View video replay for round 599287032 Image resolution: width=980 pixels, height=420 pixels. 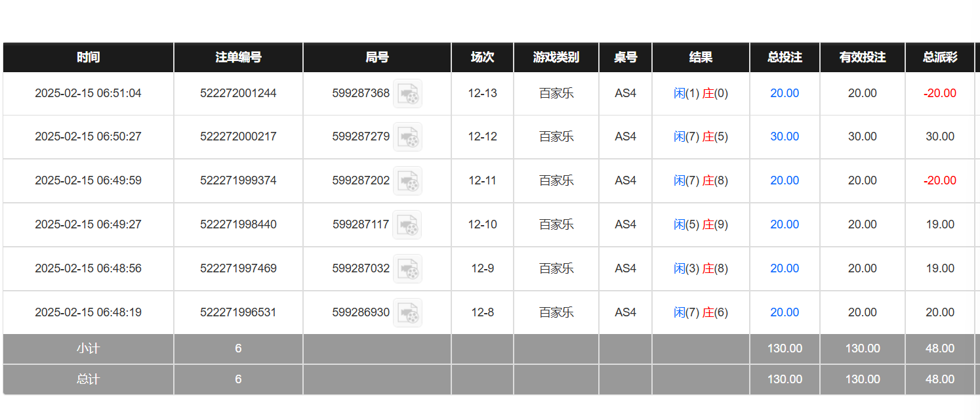point(407,269)
